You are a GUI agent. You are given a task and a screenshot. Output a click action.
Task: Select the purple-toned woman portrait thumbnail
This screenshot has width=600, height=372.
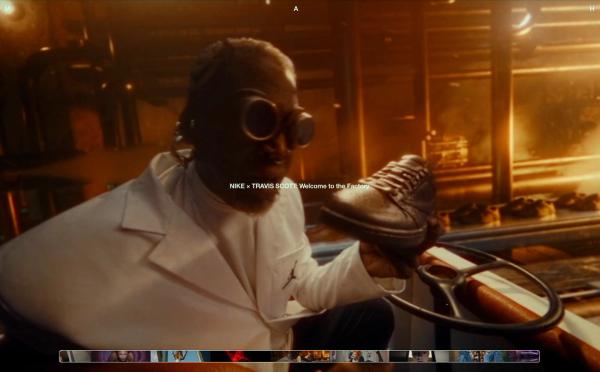pos(121,356)
